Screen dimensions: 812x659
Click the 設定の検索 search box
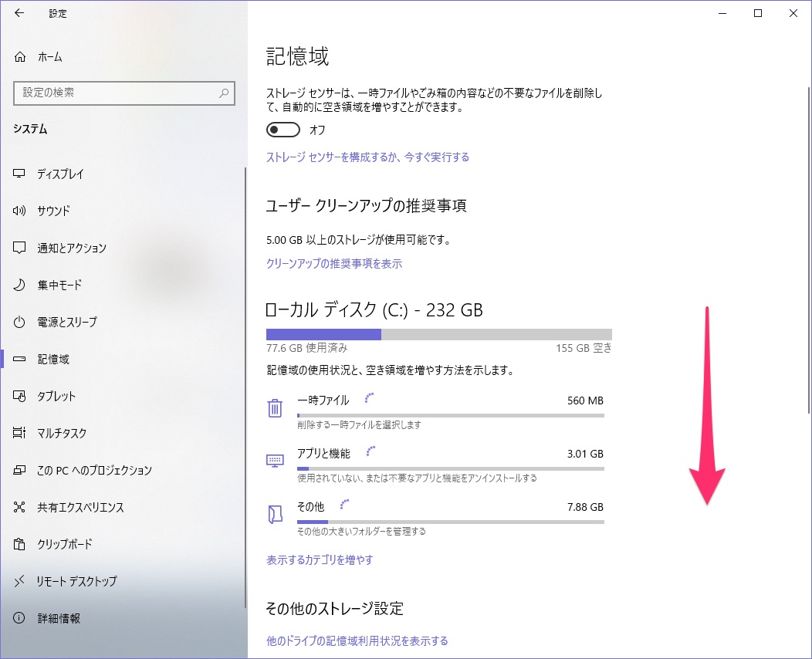[x=124, y=93]
